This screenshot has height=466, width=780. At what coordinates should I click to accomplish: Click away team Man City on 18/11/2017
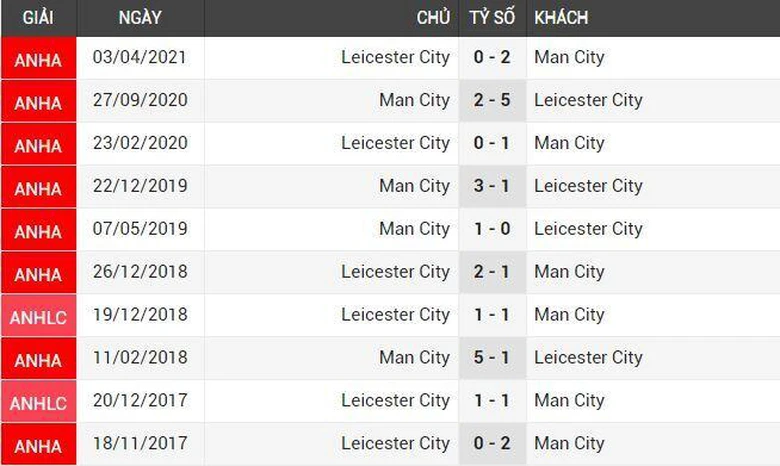point(569,444)
